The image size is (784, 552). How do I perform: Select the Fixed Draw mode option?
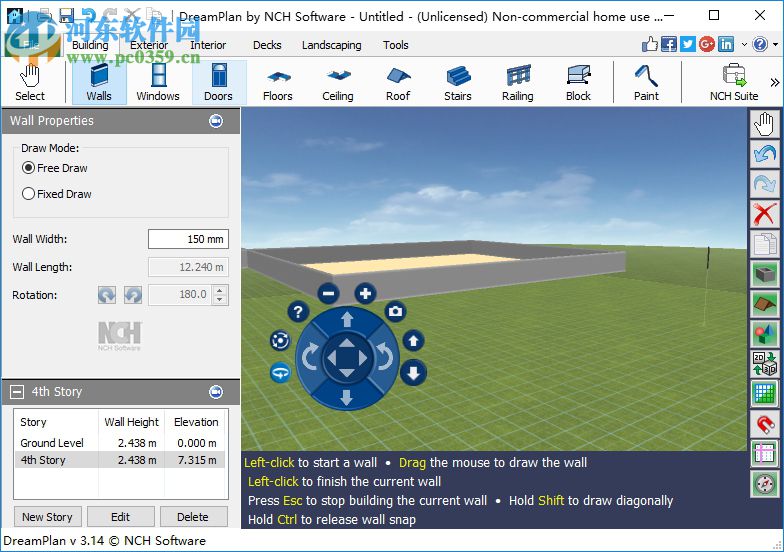(29, 194)
